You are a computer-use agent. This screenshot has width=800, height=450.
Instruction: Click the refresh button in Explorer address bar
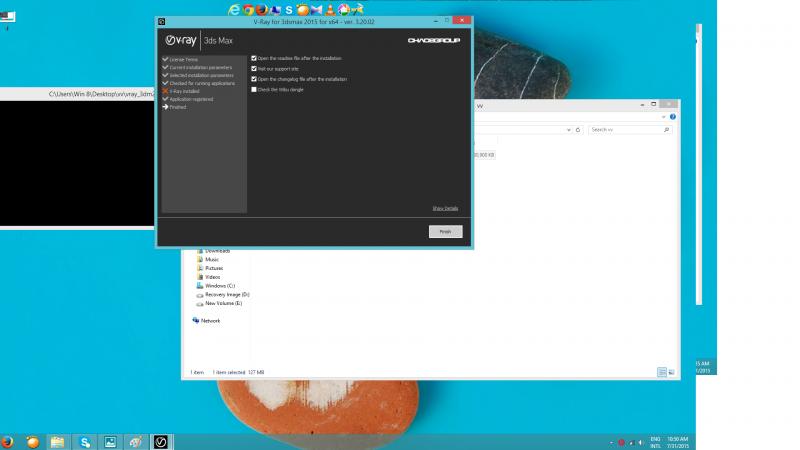pos(578,130)
